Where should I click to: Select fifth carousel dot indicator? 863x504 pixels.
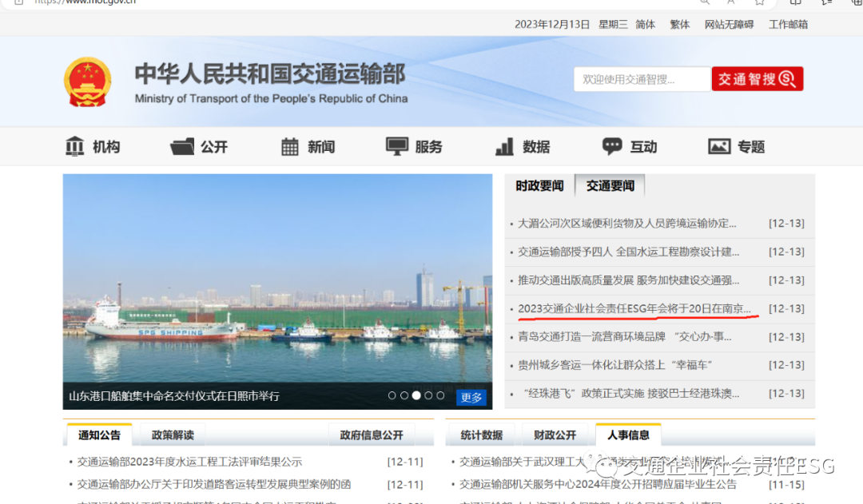pyautogui.click(x=440, y=395)
